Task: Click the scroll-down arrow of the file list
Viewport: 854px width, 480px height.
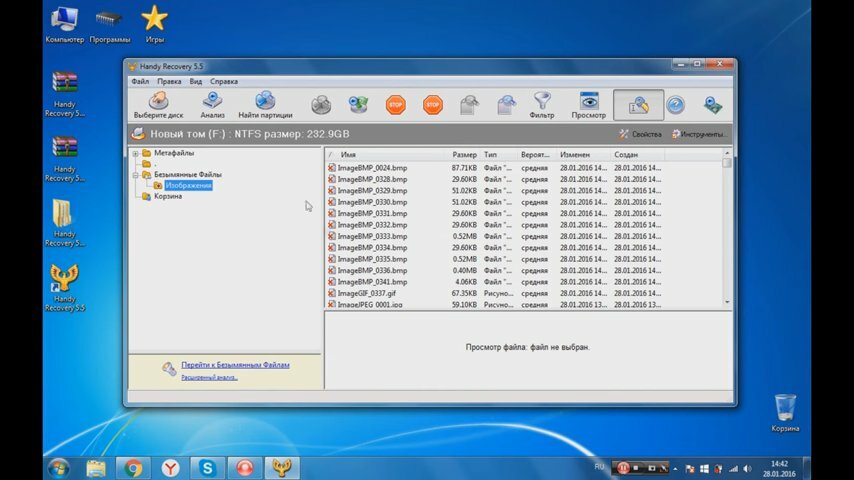Action: 727,302
